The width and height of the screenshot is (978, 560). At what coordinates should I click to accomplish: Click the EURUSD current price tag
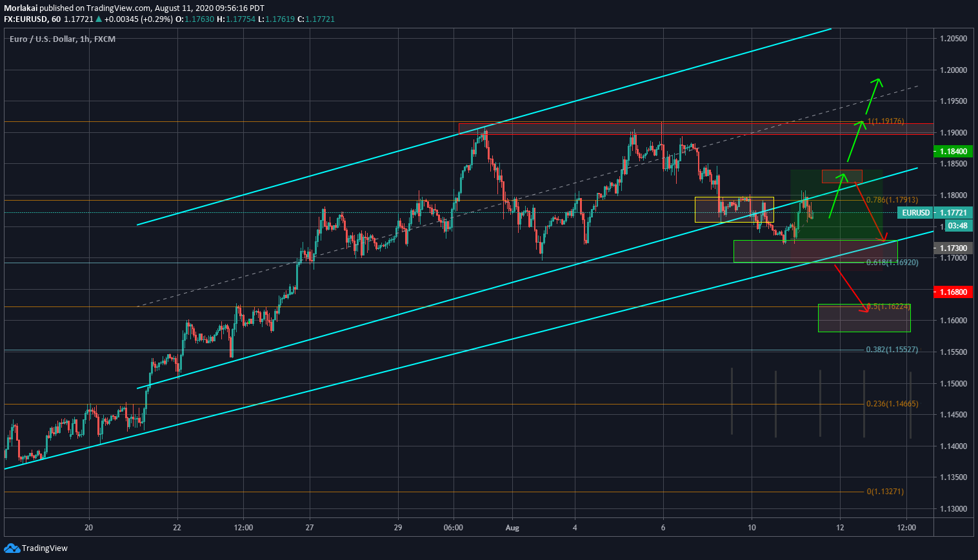click(916, 213)
